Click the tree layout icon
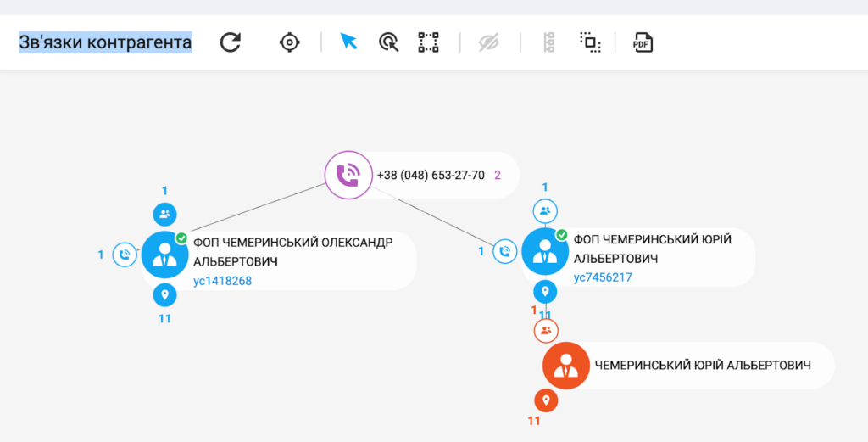The width and height of the screenshot is (868, 442). point(548,42)
